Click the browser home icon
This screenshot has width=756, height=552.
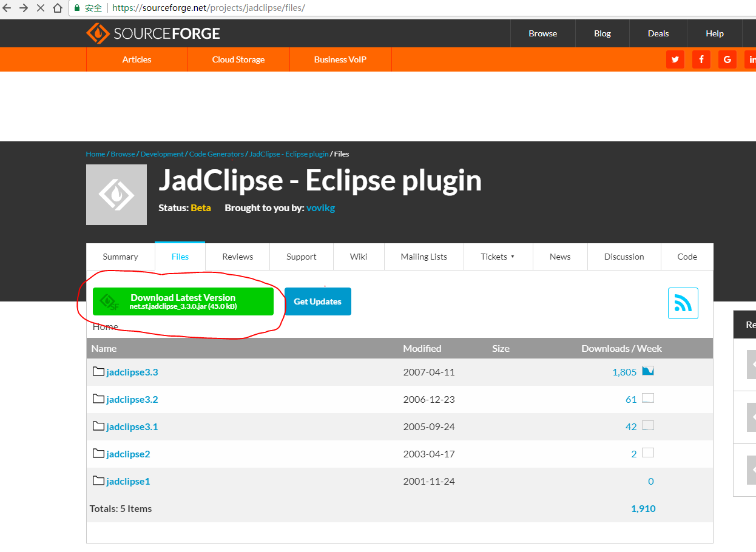(x=58, y=8)
